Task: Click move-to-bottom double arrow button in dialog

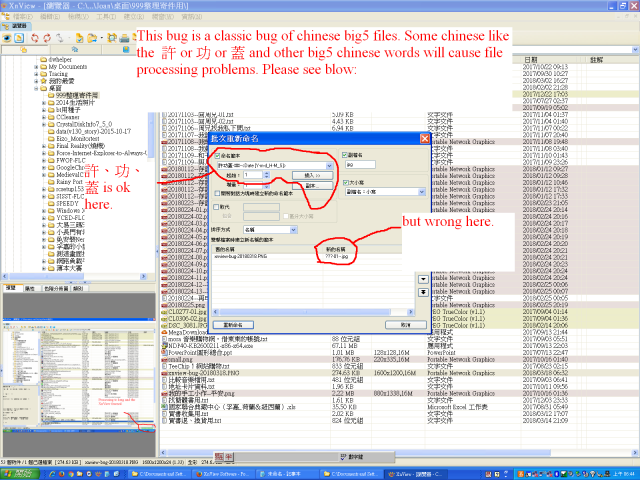Action: tap(423, 292)
